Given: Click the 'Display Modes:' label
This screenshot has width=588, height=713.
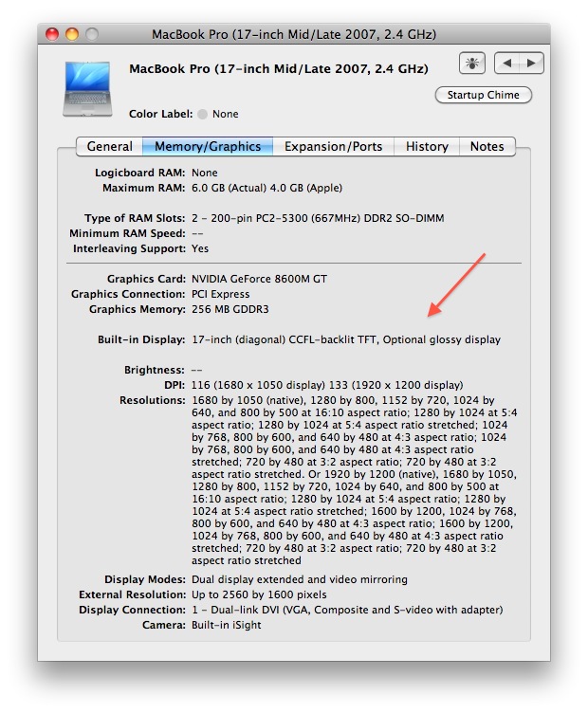Looking at the screenshot, I should pyautogui.click(x=145, y=579).
